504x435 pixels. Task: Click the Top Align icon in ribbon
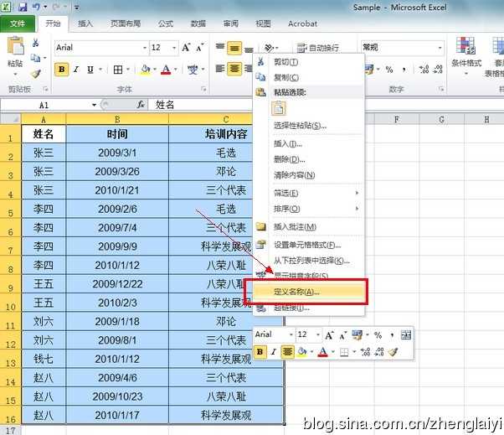(220, 47)
